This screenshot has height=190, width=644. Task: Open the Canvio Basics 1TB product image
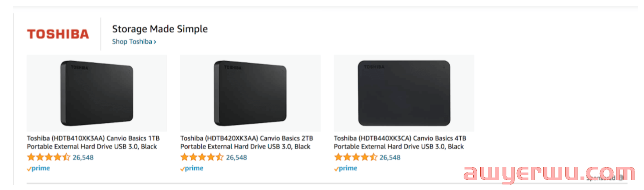click(x=97, y=93)
